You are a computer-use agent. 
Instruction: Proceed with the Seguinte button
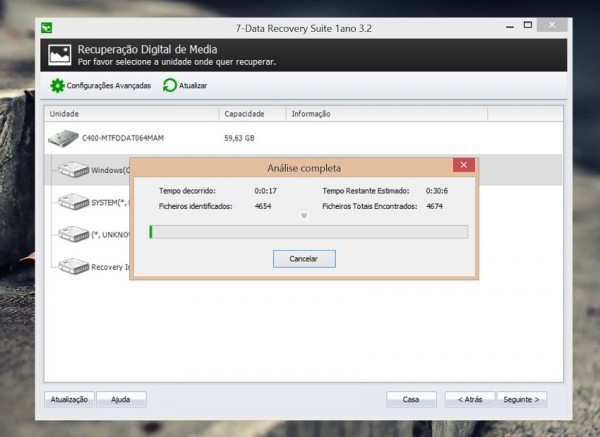[x=521, y=399]
